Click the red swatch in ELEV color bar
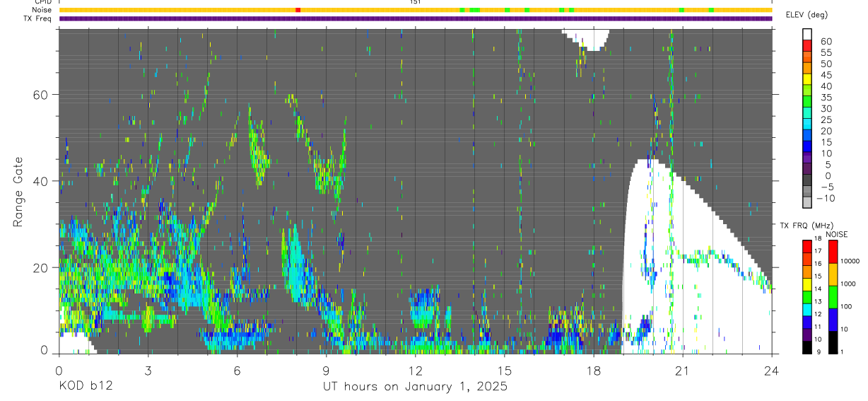The height and width of the screenshot is (401, 868). [807, 46]
